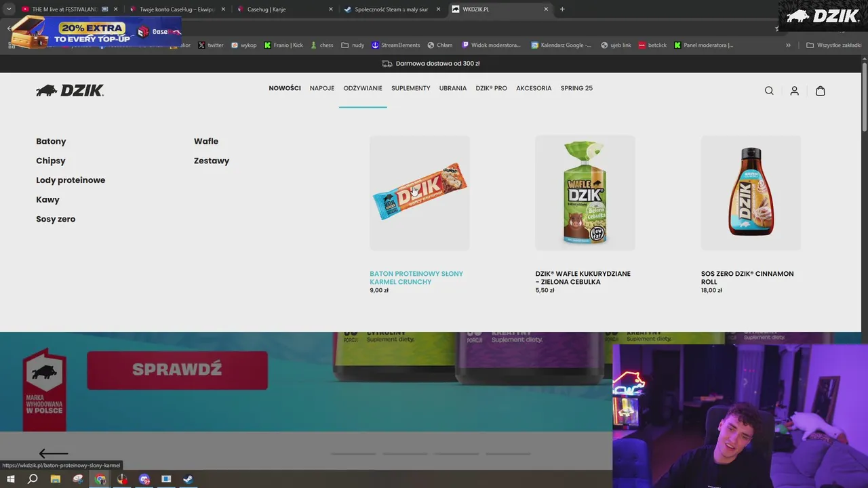
Task: Open the Panel moderatora bookmark
Action: pyautogui.click(x=703, y=45)
